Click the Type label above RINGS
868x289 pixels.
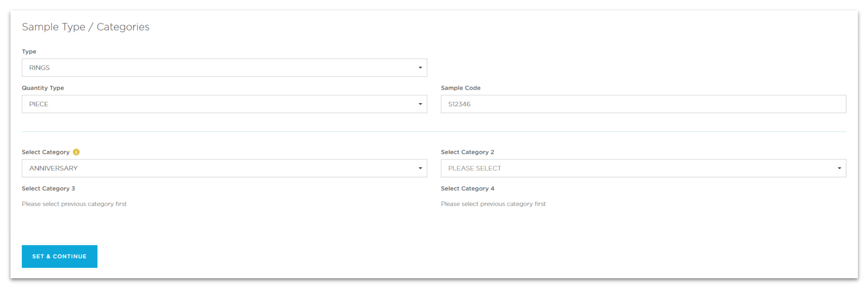click(x=29, y=52)
